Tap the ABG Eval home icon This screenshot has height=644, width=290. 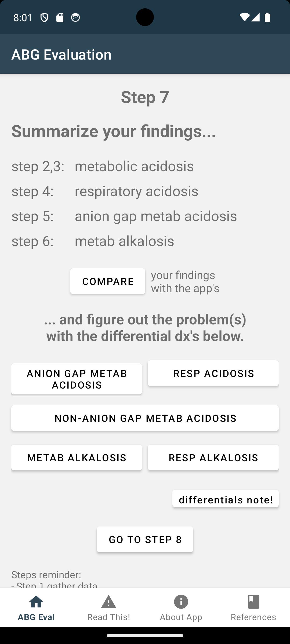coord(36,601)
